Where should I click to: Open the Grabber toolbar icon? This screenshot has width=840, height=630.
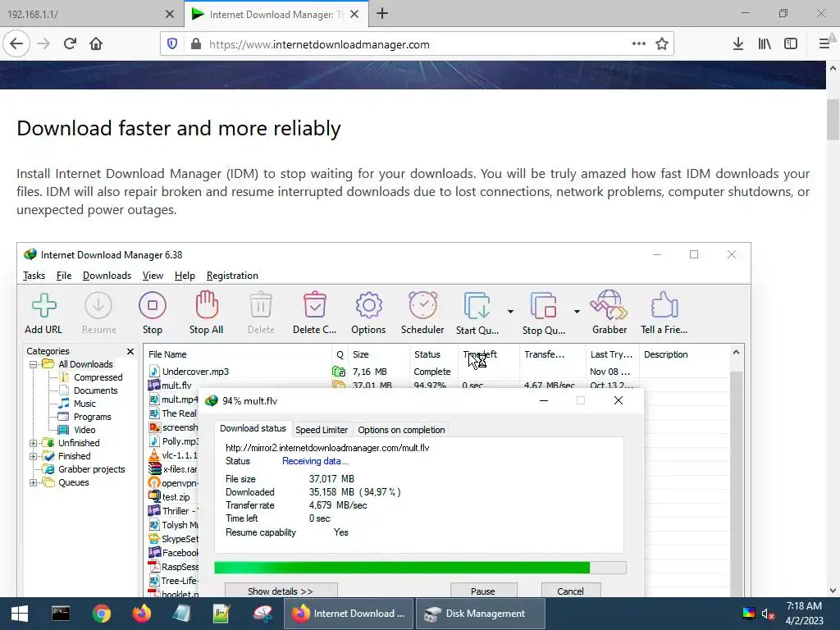pos(609,305)
